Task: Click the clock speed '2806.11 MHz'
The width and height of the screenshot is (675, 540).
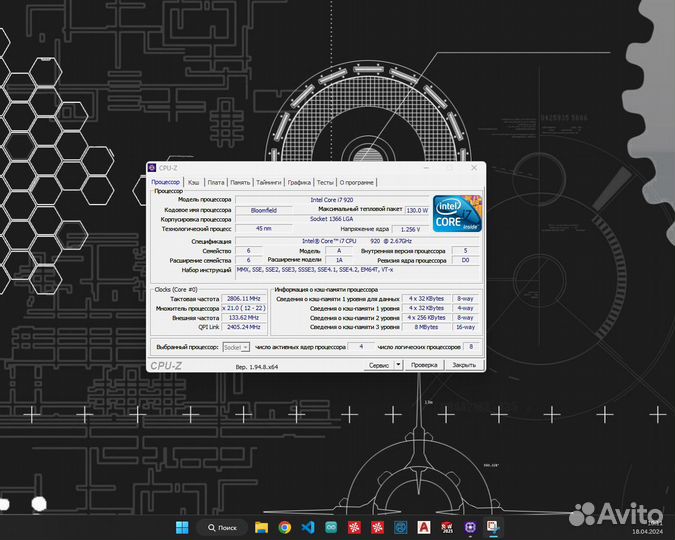Action: [244, 298]
